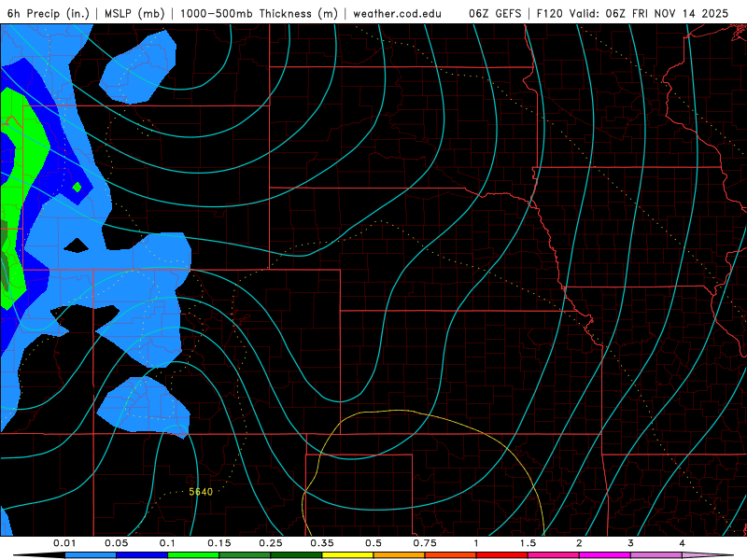Click the '4' color scale value
Viewport: 747px width, 560px height.
point(683,543)
